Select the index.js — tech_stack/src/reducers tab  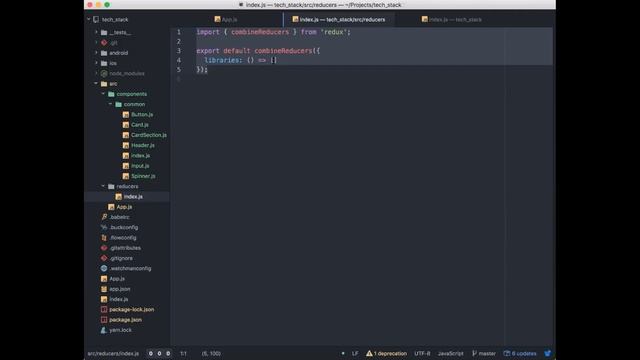(339, 19)
